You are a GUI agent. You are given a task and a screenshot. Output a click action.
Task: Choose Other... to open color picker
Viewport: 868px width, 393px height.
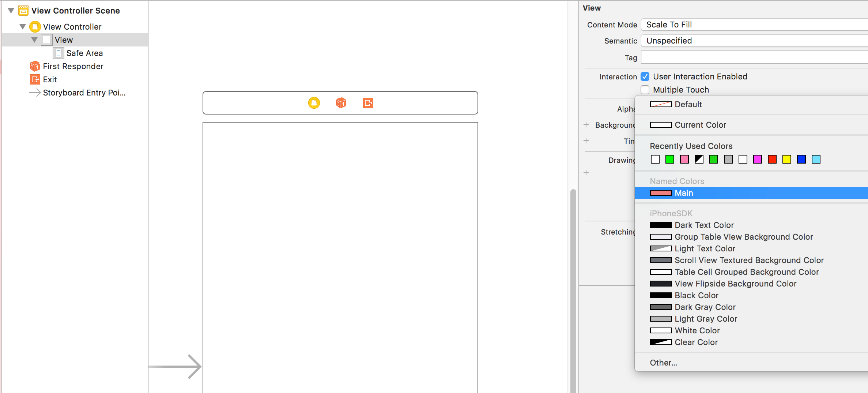click(663, 363)
